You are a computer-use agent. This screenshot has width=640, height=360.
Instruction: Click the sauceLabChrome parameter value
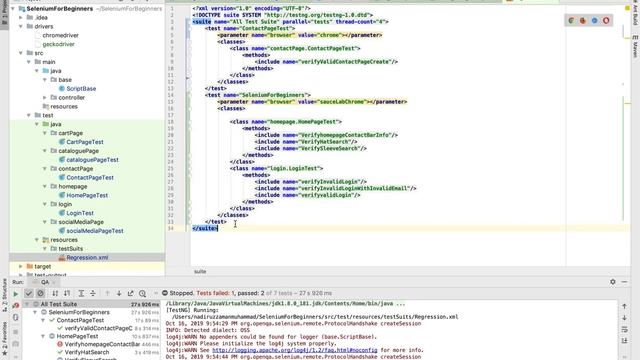342,102
